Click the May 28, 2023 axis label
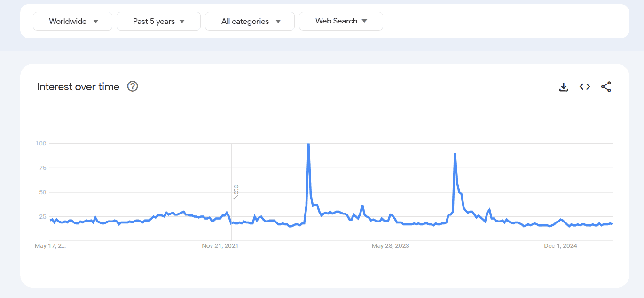 click(x=390, y=246)
